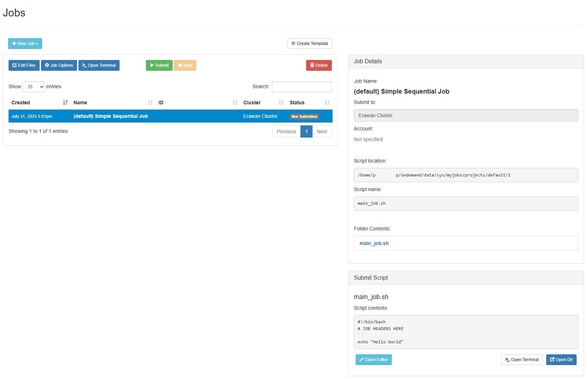588x379 pixels.
Task: Open Terminal from the jobs toolbar
Action: (x=99, y=65)
